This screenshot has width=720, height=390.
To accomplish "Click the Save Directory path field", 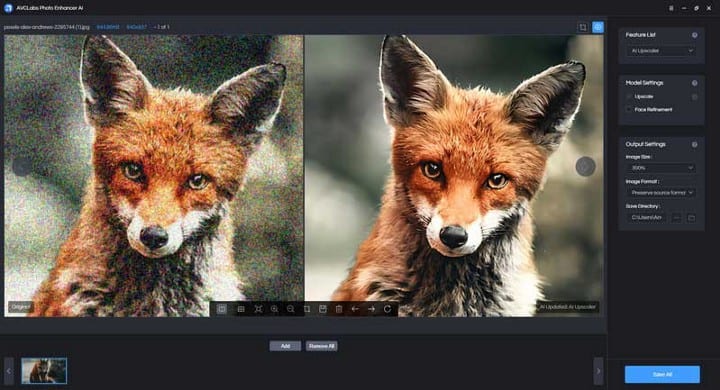I will pos(647,218).
